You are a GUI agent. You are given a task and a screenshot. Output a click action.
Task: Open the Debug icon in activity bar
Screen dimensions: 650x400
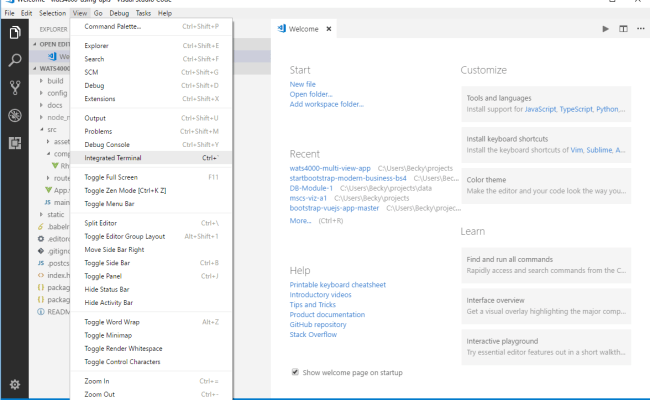pyautogui.click(x=15, y=115)
